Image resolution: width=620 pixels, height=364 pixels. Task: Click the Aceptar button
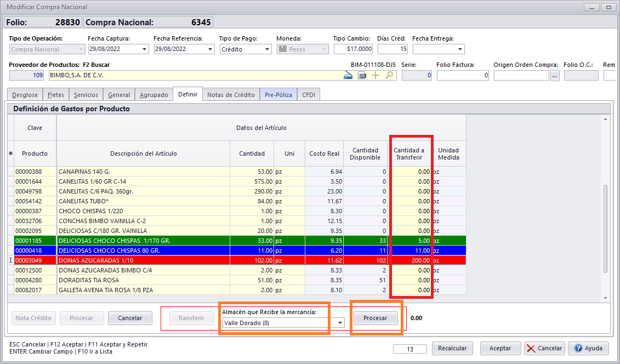[x=499, y=348]
